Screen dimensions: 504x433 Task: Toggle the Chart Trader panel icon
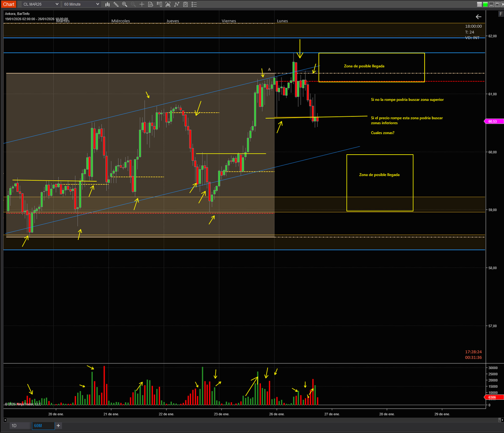tap(159, 4)
